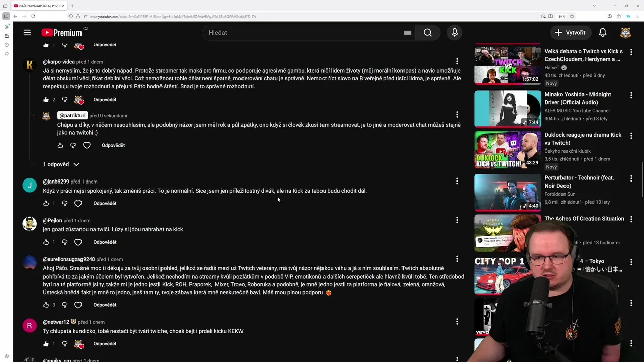Open menu for Minako Yoshida video
This screenshot has height=362, width=644.
point(631,95)
